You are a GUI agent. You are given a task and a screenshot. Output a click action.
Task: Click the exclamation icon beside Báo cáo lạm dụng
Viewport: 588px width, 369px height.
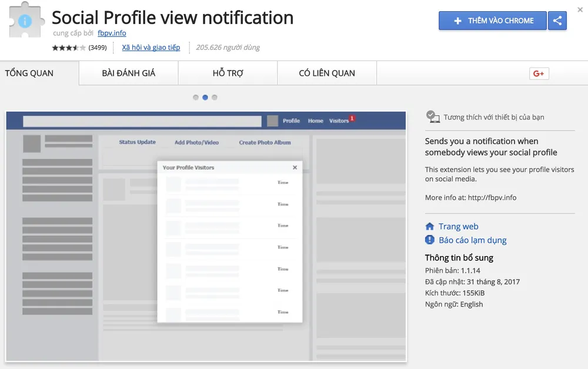click(430, 240)
